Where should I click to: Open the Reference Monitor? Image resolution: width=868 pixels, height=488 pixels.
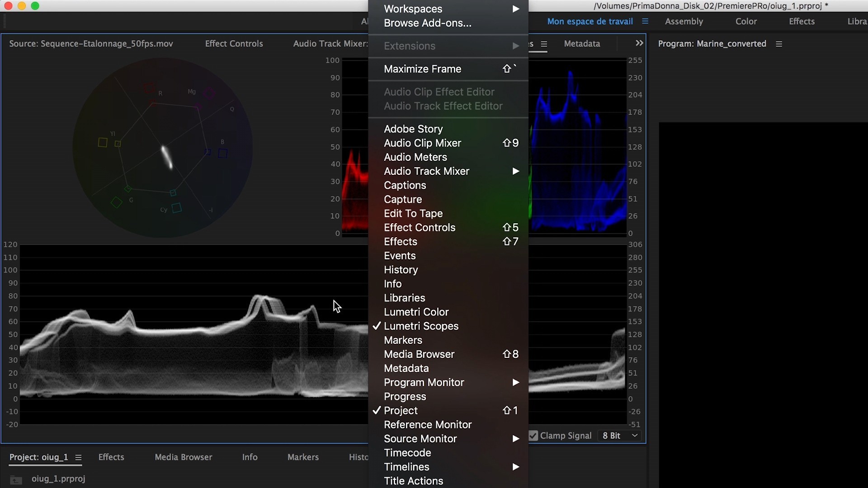(448, 425)
